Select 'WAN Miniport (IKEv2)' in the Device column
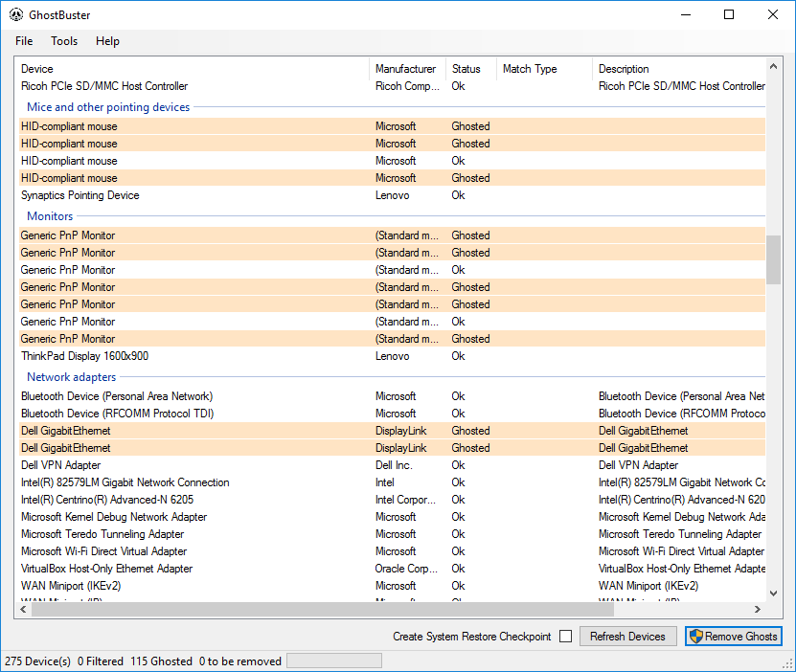 click(71, 586)
